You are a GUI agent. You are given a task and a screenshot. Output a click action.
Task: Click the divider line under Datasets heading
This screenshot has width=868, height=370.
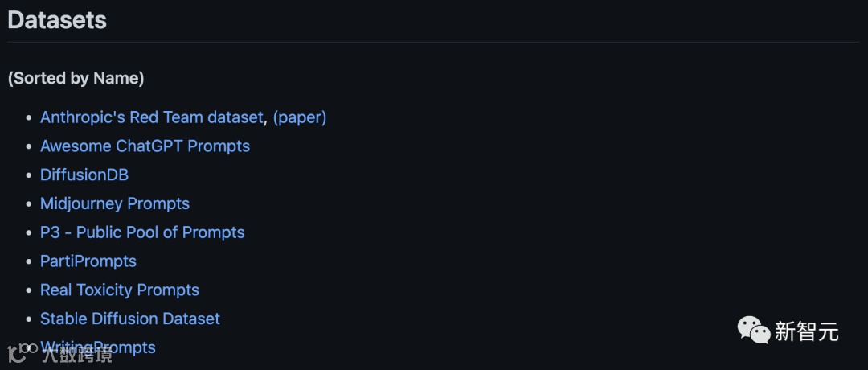(x=433, y=42)
